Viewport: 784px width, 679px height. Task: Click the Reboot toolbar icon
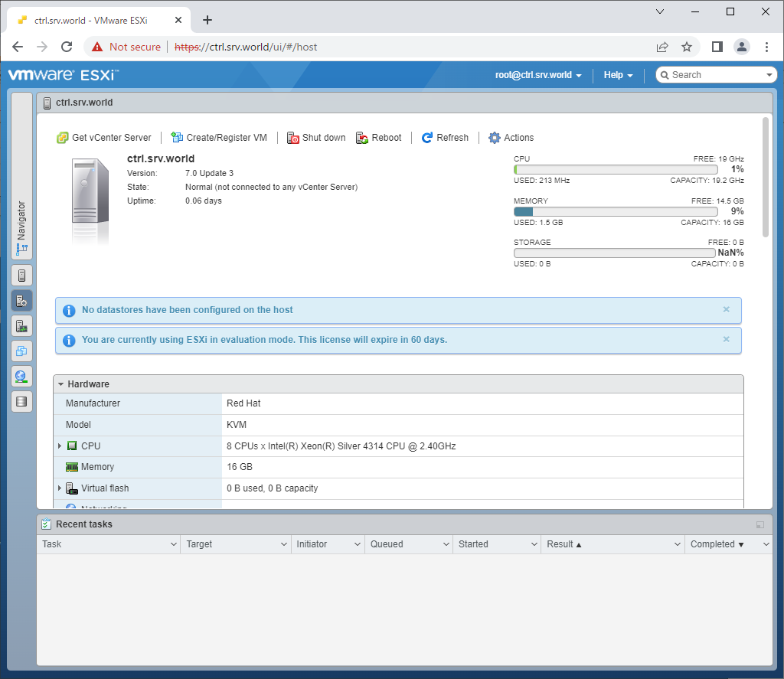click(379, 138)
